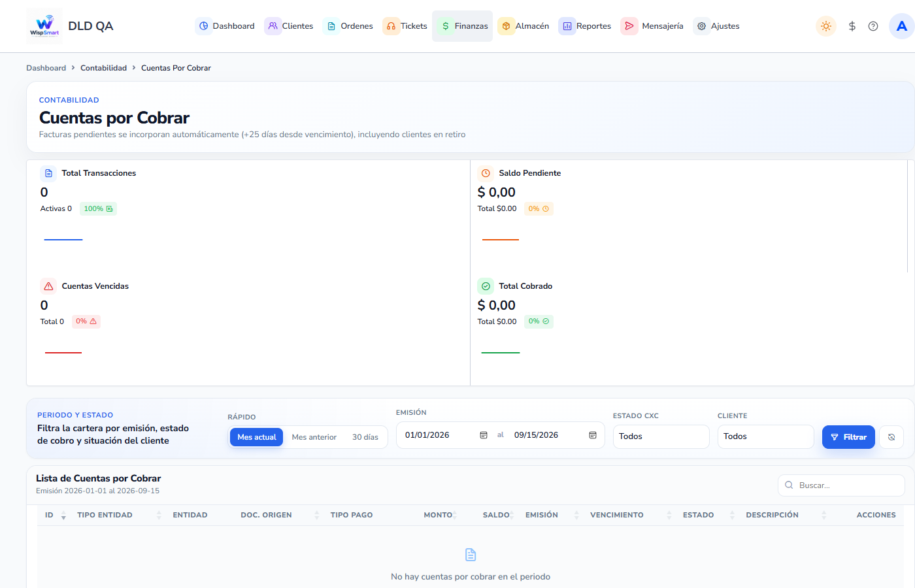
Task: Toggle the sun light-mode icon
Action: pos(826,26)
